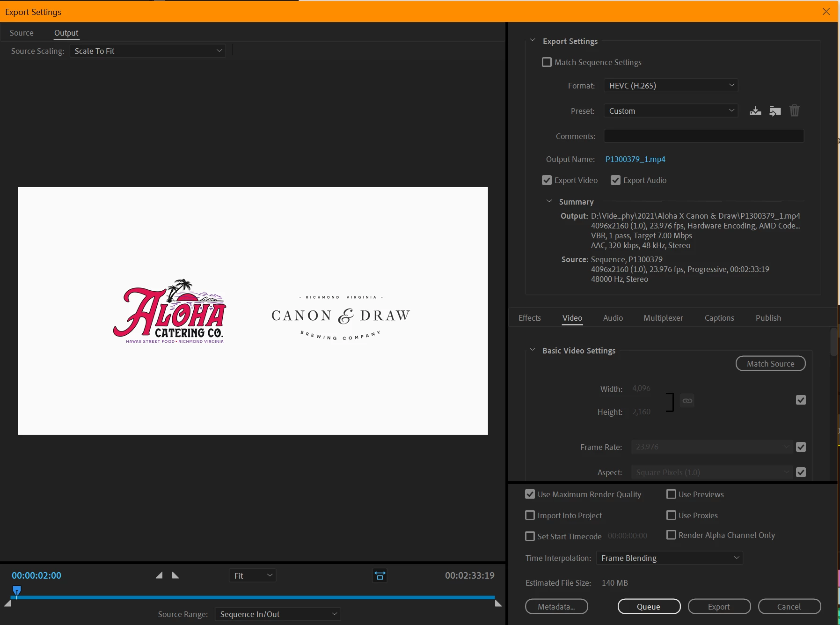
Task: Click the duration 00:02:33:19 in preview bar
Action: [469, 575]
